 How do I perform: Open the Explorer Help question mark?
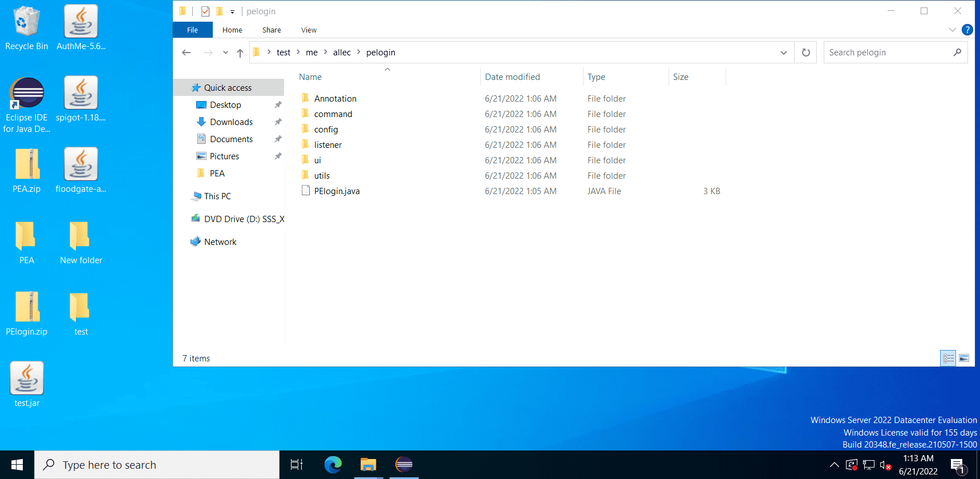click(x=967, y=30)
